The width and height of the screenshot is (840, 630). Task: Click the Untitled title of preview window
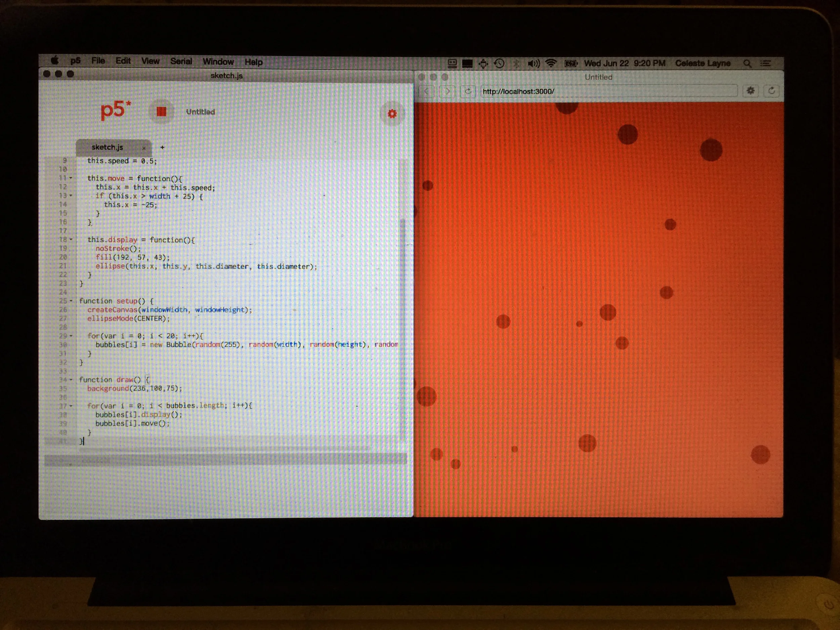[598, 77]
